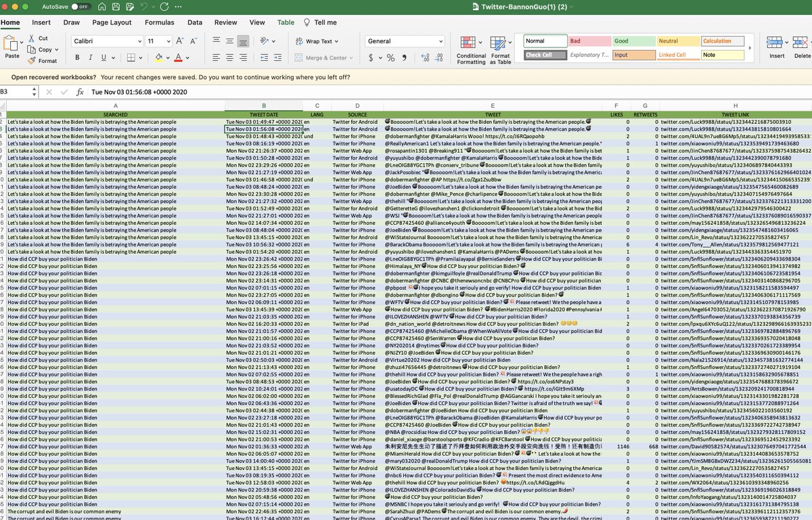
Task: Click the Save icon in title bar
Action: pyautogui.click(x=117, y=7)
